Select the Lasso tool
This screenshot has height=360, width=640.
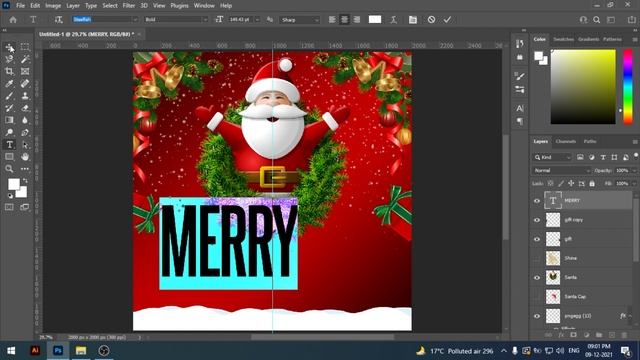coord(9,60)
